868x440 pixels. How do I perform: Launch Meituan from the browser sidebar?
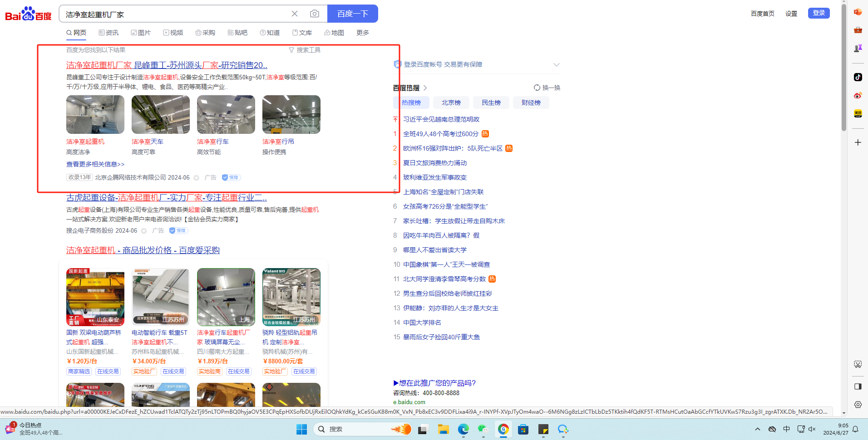[858, 113]
